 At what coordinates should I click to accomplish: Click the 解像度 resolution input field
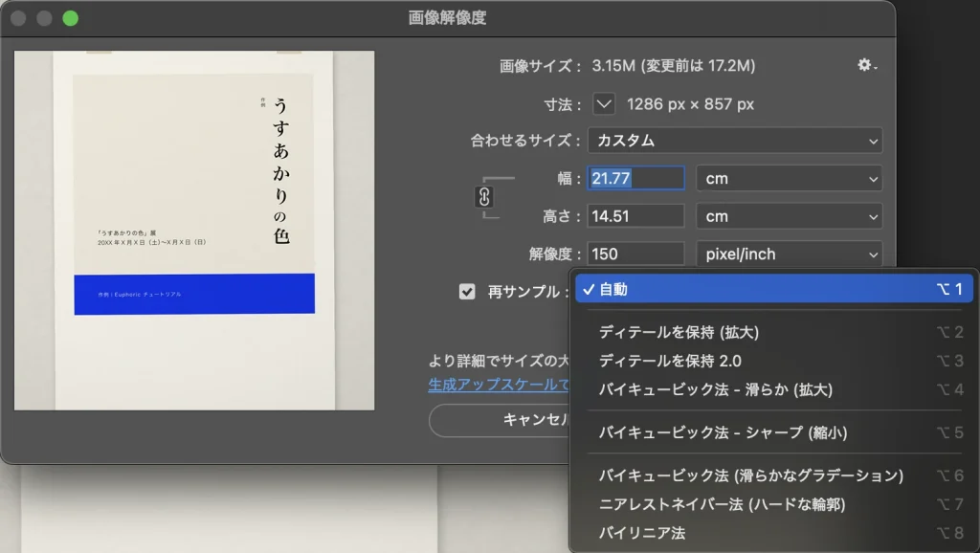635,254
